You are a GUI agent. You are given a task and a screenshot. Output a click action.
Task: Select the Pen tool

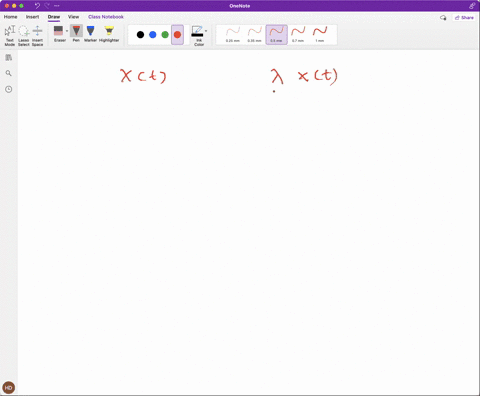point(76,34)
